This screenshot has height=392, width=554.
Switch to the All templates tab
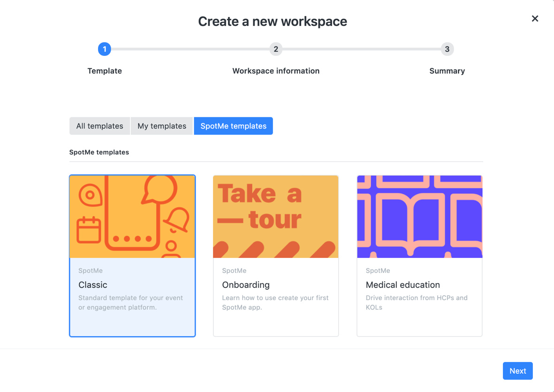click(99, 126)
